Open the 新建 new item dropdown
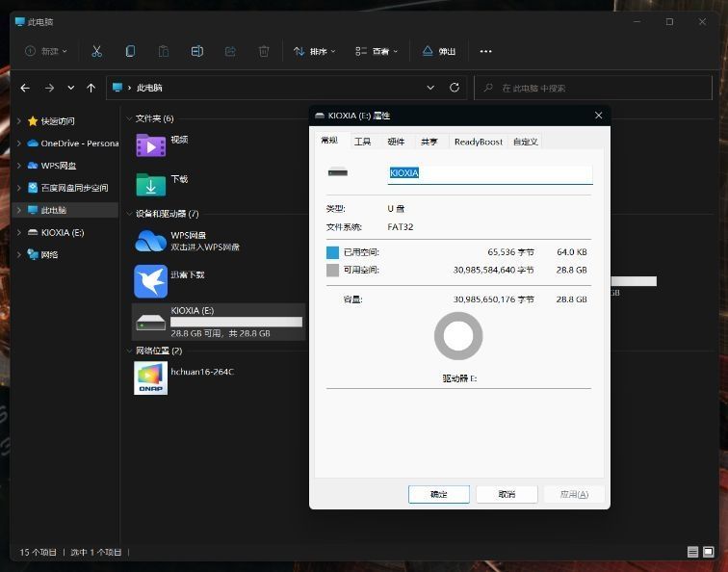This screenshot has height=572, width=728. [46, 51]
